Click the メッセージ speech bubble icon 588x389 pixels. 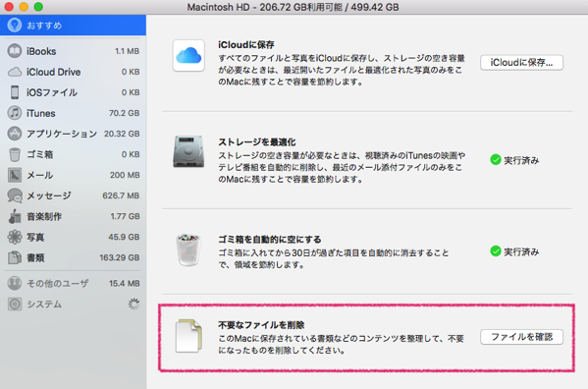pyautogui.click(x=15, y=195)
